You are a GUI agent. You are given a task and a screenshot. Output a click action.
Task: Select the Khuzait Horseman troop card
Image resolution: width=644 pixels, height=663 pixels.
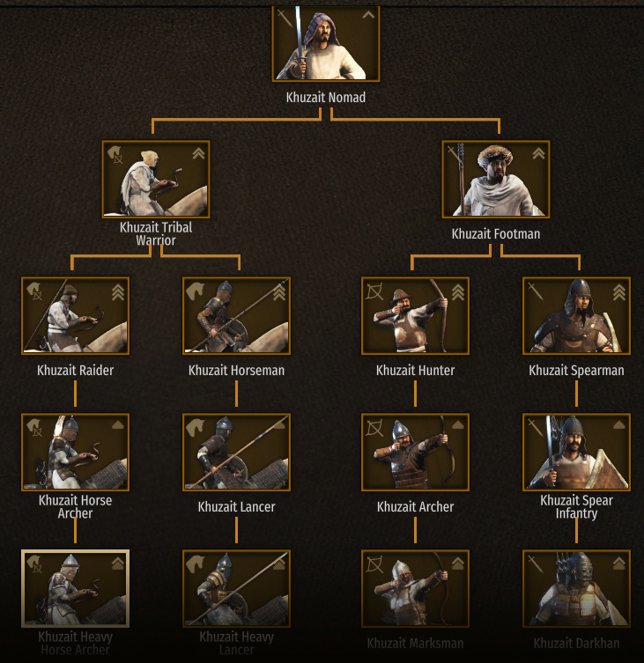236,316
